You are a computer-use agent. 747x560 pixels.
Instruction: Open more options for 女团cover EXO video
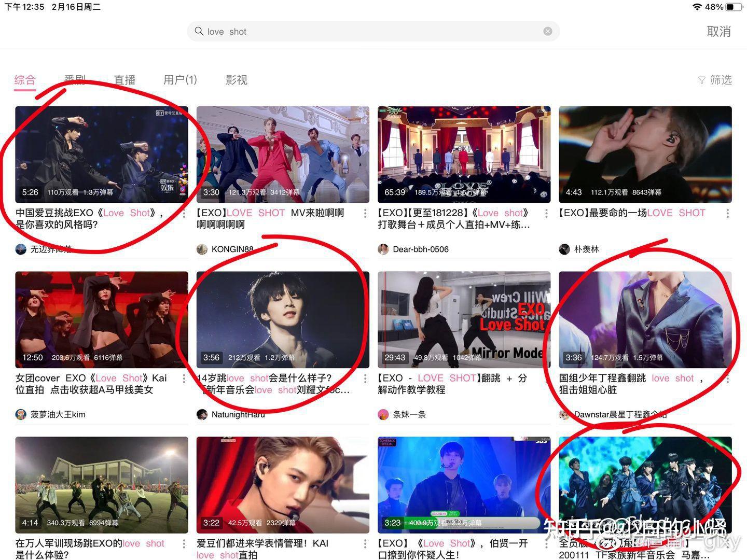(x=184, y=379)
